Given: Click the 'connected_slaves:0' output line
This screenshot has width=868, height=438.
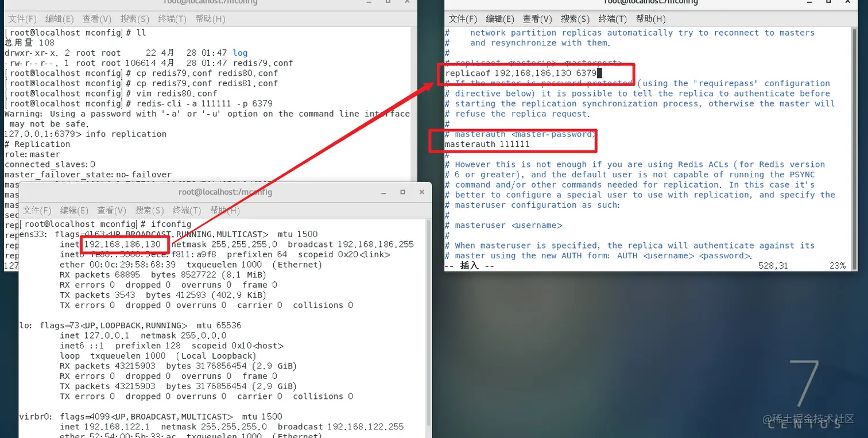Looking at the screenshot, I should pyautogui.click(x=49, y=164).
